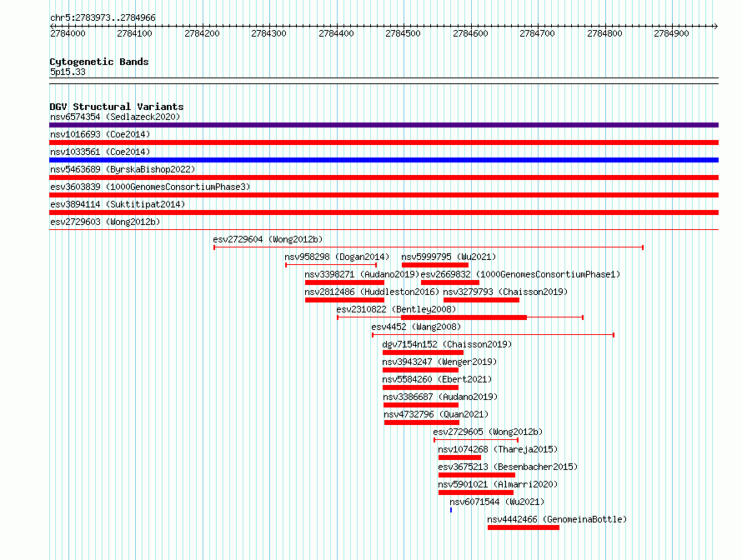Select the thick esv2310822 variant bar
Viewport: 742px width, 560px height.
[464, 317]
